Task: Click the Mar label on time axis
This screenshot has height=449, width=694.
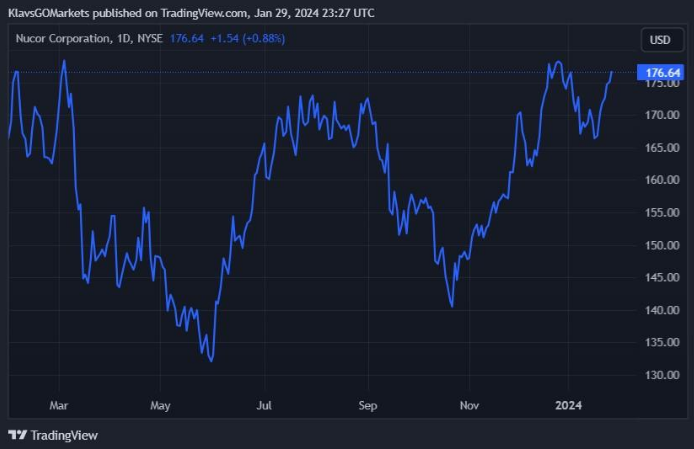Action: [58, 405]
